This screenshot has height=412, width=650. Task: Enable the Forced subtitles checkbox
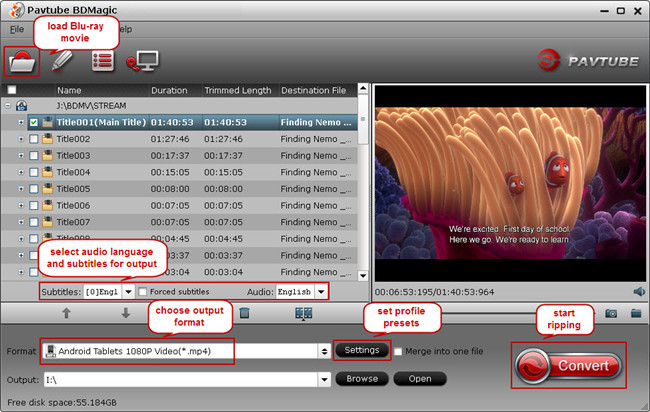click(143, 292)
